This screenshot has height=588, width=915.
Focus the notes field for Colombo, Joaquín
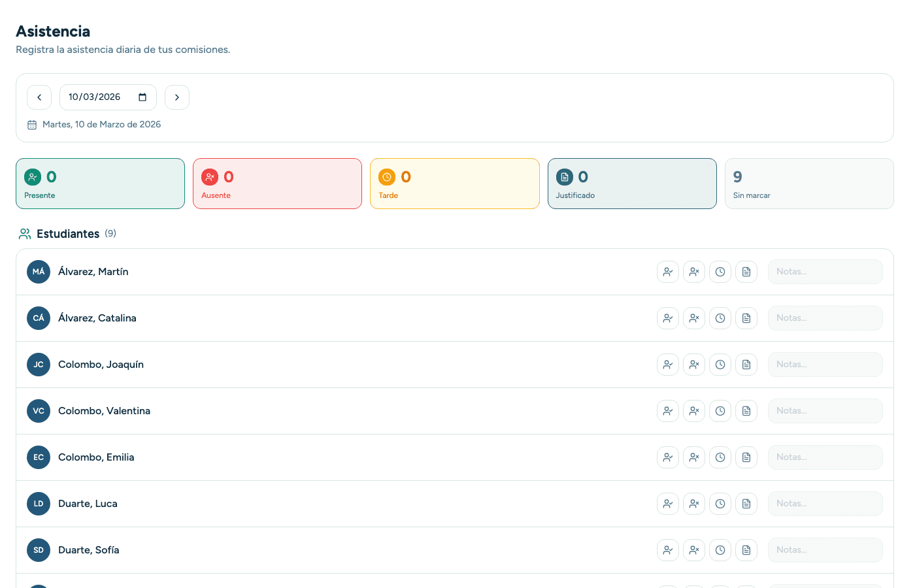[825, 365]
